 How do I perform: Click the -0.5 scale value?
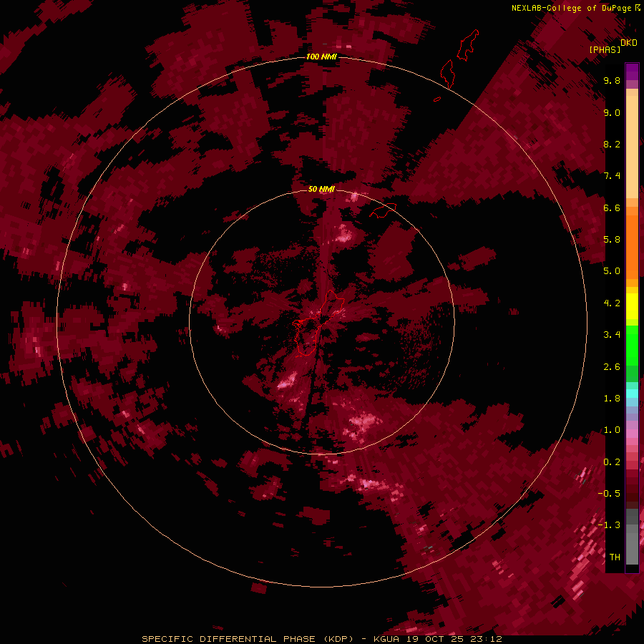tap(609, 494)
